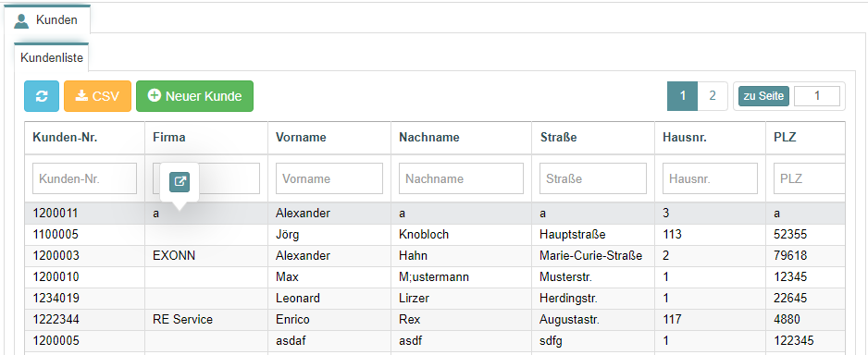Download the customer list as CSV
Screen dimensions: 868x355
pos(97,96)
